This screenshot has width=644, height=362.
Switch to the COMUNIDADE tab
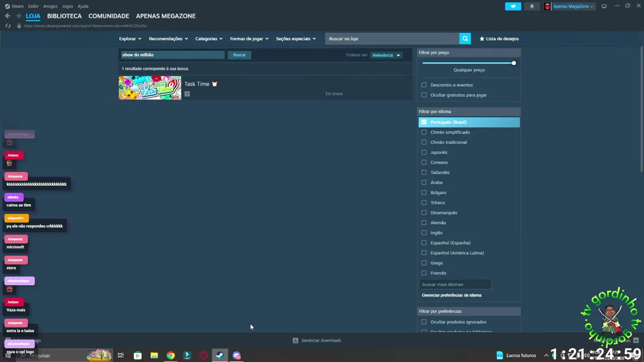(109, 16)
